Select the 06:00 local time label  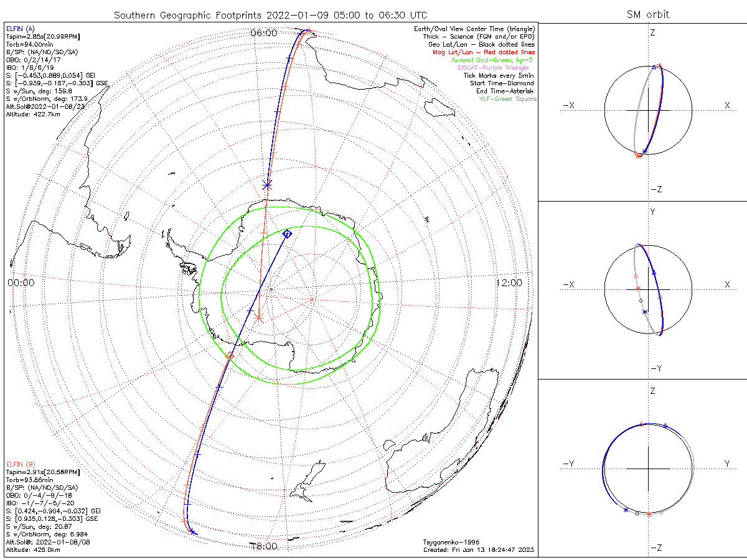(x=263, y=33)
